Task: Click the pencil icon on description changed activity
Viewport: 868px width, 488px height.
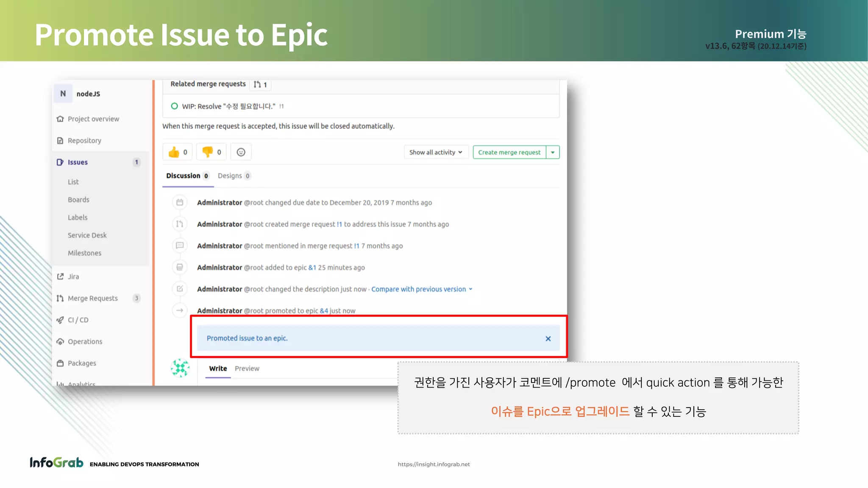Action: coord(180,289)
